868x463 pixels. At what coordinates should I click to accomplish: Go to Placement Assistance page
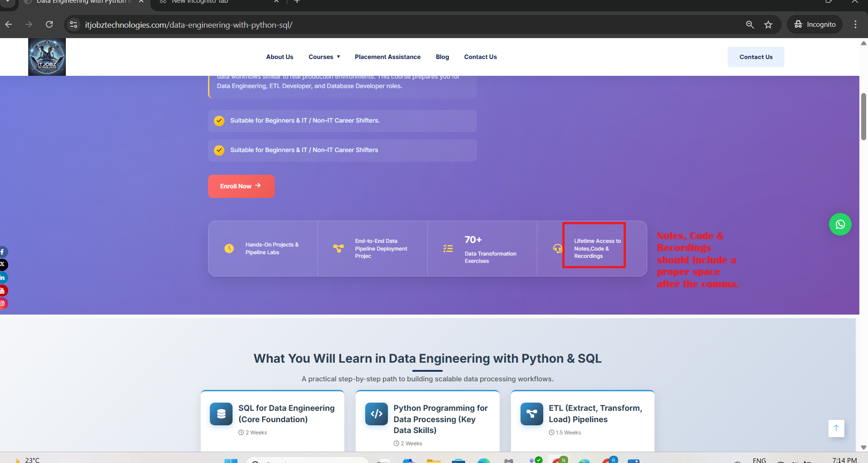387,57
